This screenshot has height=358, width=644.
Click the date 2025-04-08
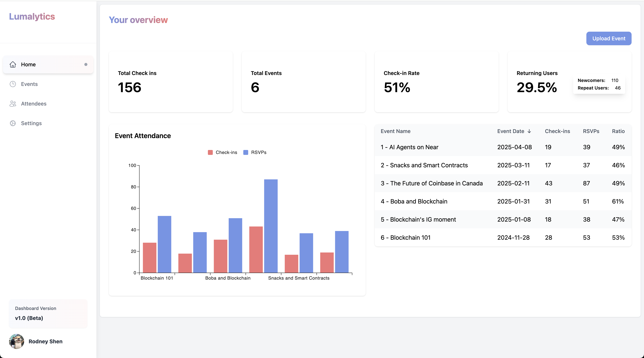click(514, 147)
